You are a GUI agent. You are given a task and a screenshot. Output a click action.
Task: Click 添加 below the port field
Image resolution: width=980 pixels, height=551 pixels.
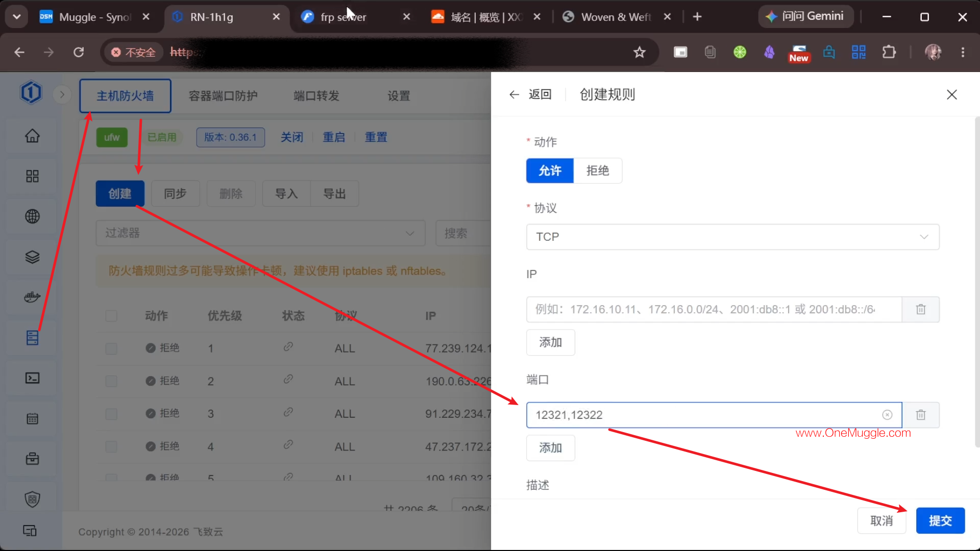point(550,448)
